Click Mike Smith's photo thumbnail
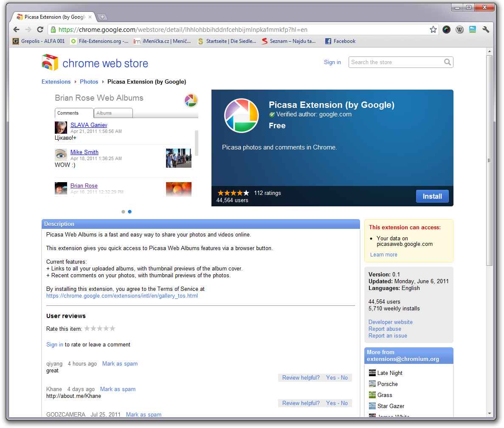Image resolution: width=504 pixels, height=428 pixels. (178, 158)
